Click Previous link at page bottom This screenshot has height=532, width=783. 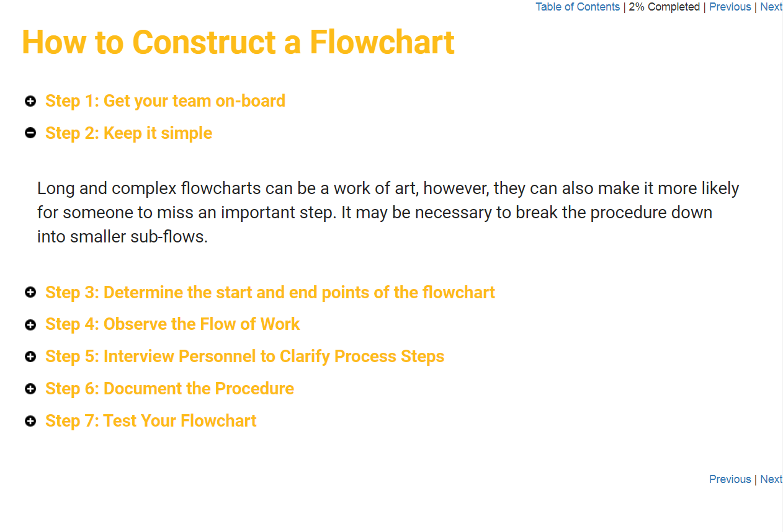[x=730, y=479]
